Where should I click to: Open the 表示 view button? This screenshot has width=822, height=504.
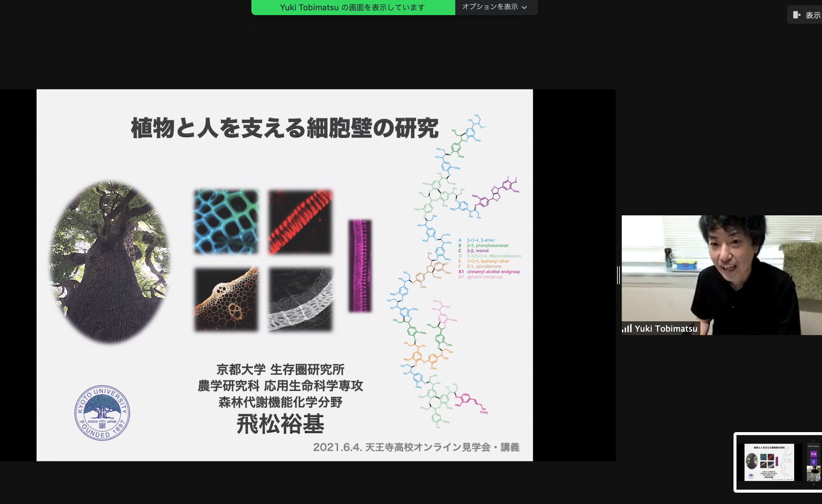point(805,15)
